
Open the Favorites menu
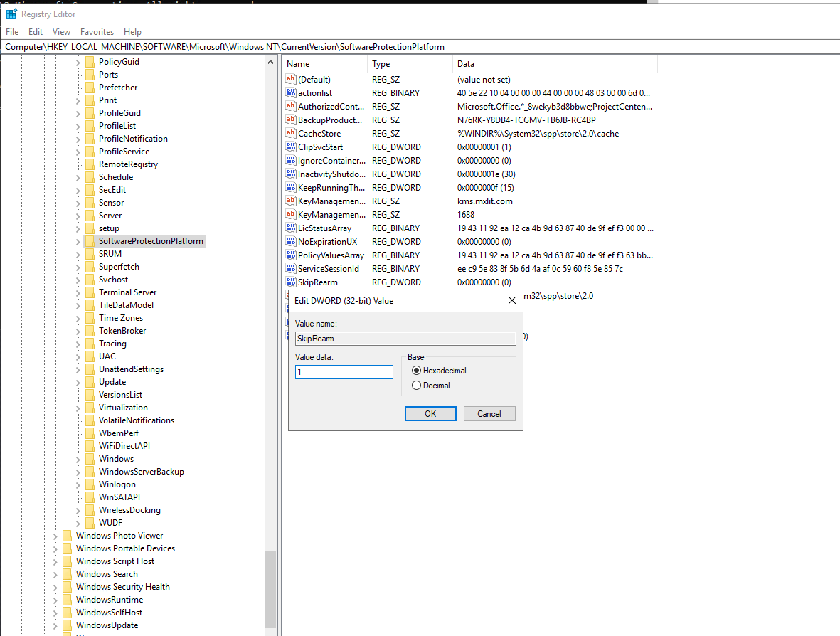(97, 32)
